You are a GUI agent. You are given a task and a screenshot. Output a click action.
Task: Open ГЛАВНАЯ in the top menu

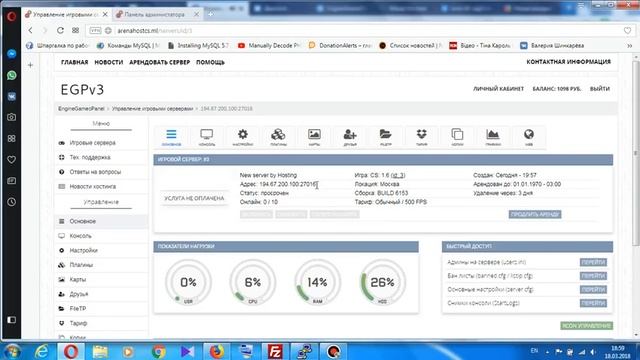click(x=74, y=62)
